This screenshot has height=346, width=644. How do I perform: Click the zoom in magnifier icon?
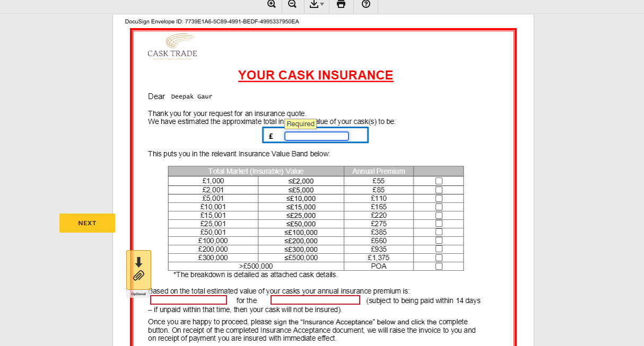[272, 4]
